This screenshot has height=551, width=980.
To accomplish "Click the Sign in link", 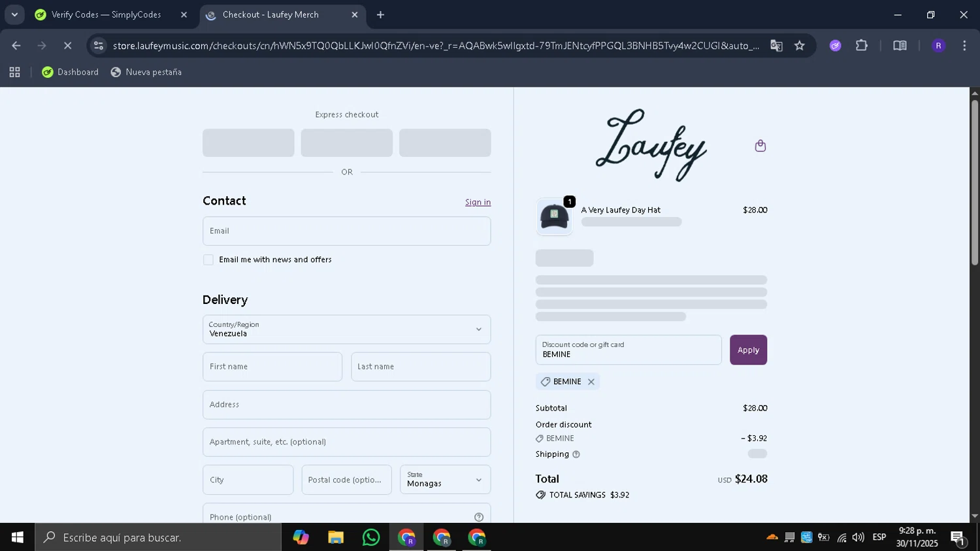I will (478, 202).
